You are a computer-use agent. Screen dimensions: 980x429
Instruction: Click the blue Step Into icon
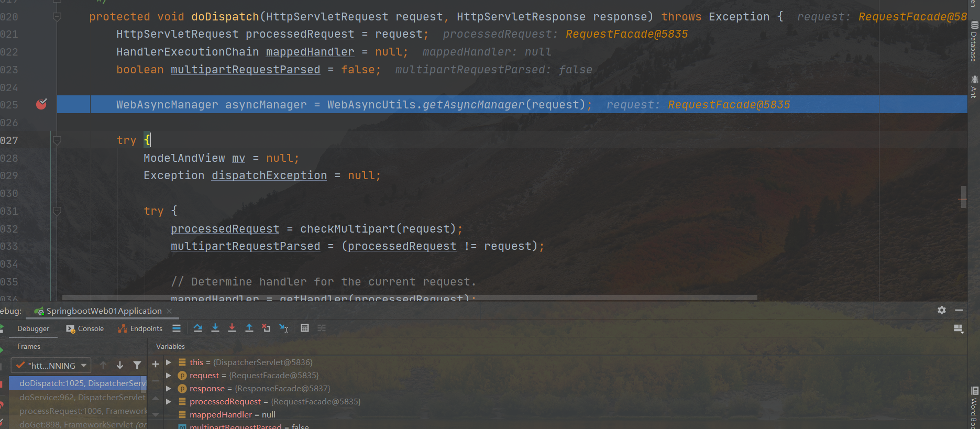pyautogui.click(x=215, y=328)
